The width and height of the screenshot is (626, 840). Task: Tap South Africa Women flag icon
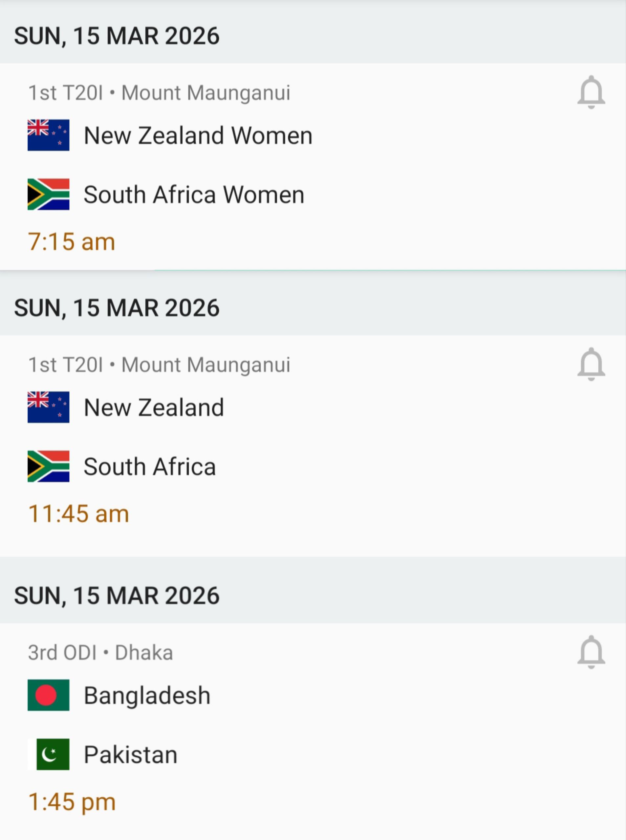point(49,194)
